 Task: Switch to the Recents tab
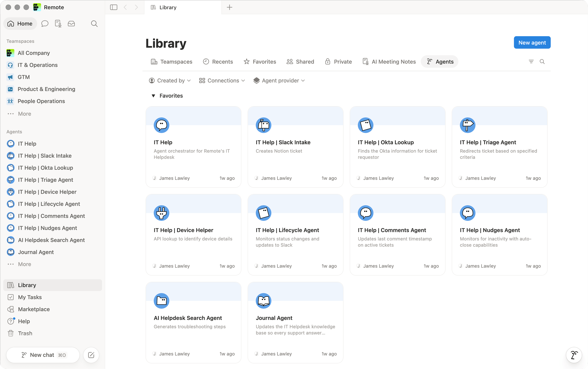click(x=218, y=61)
